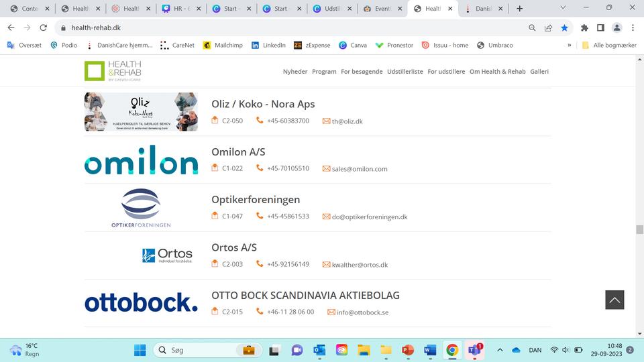Open the LinkedIn bookmark
The width and height of the screenshot is (644, 362).
click(268, 45)
